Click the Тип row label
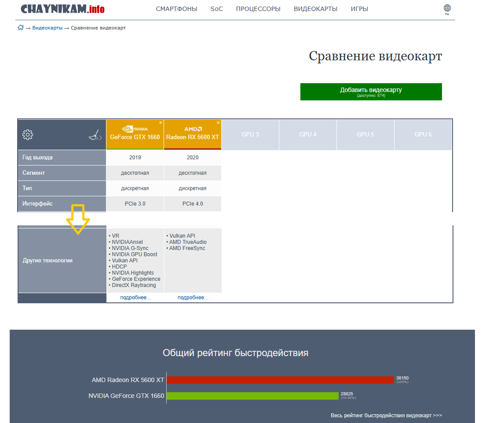 27,188
